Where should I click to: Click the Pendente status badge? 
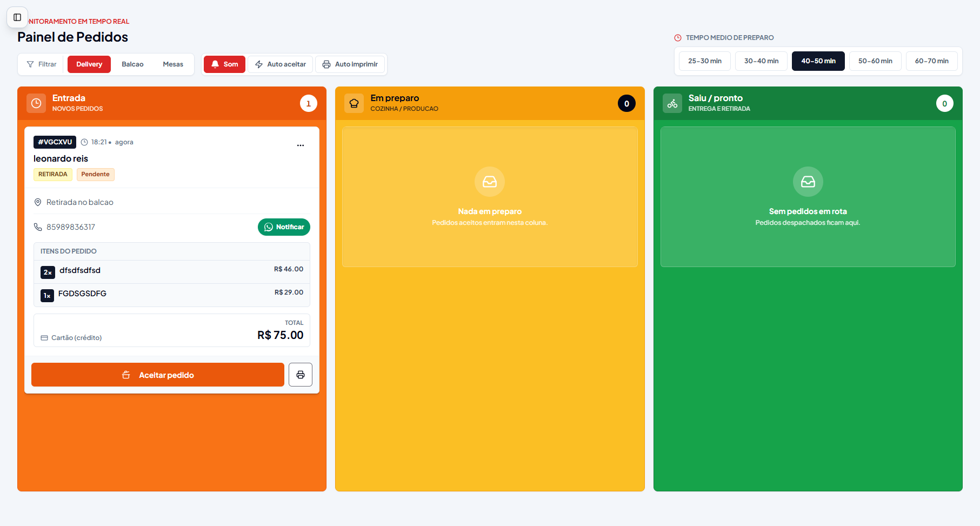(x=96, y=174)
